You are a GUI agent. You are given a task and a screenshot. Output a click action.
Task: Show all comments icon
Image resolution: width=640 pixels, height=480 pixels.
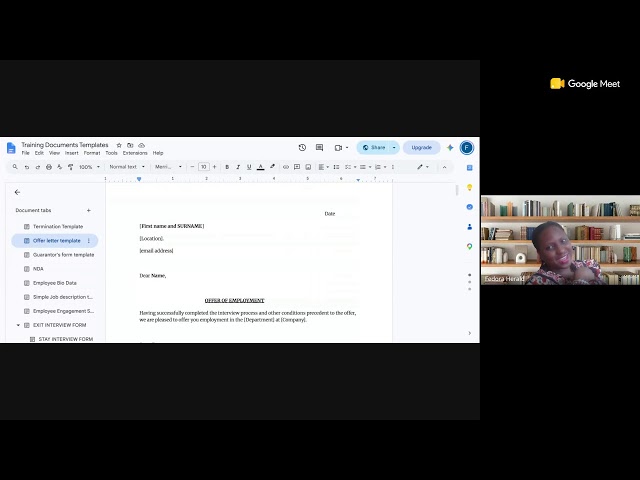tap(320, 148)
